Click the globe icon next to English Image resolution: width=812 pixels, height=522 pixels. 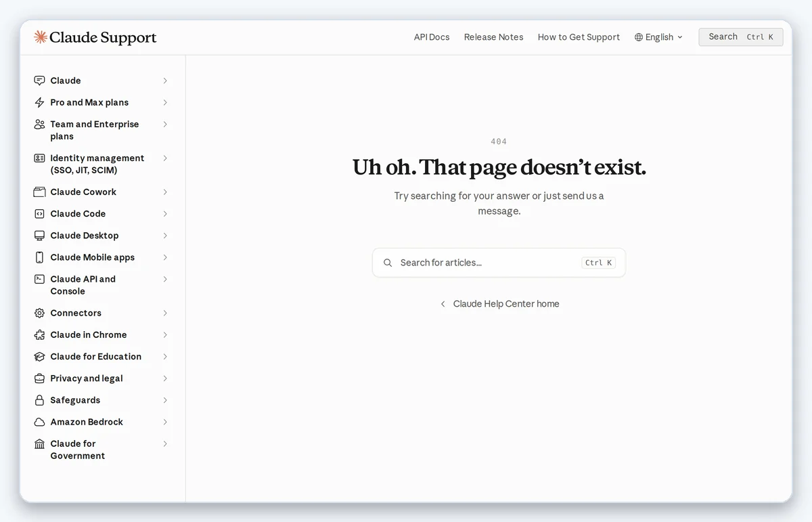click(639, 37)
